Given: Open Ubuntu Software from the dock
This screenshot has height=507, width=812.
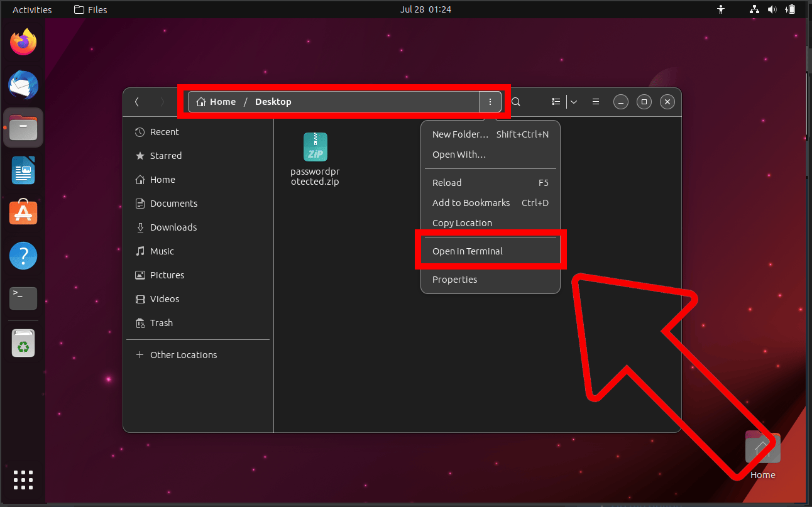Looking at the screenshot, I should (x=23, y=212).
